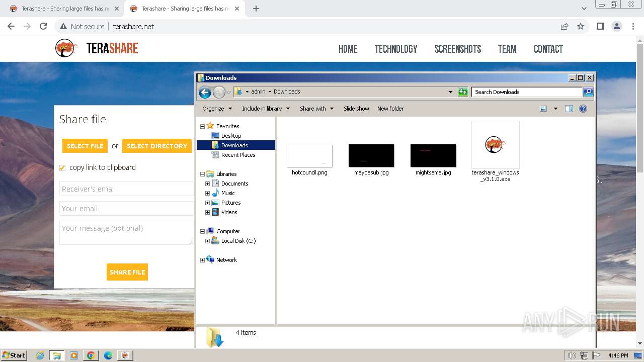Click the Search Downloads magnifier icon
The width and height of the screenshot is (644, 362).
pos(588,92)
